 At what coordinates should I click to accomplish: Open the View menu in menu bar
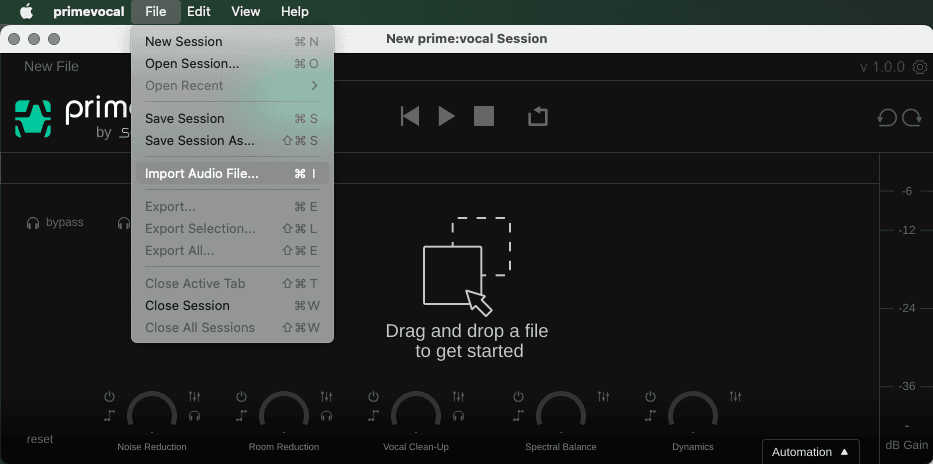(x=246, y=11)
